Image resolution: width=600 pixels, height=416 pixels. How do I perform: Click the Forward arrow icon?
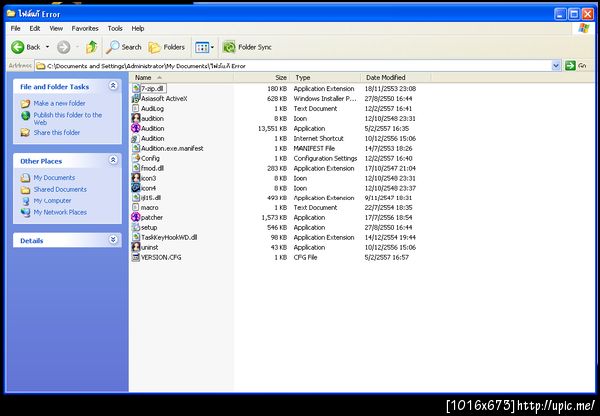[64, 47]
